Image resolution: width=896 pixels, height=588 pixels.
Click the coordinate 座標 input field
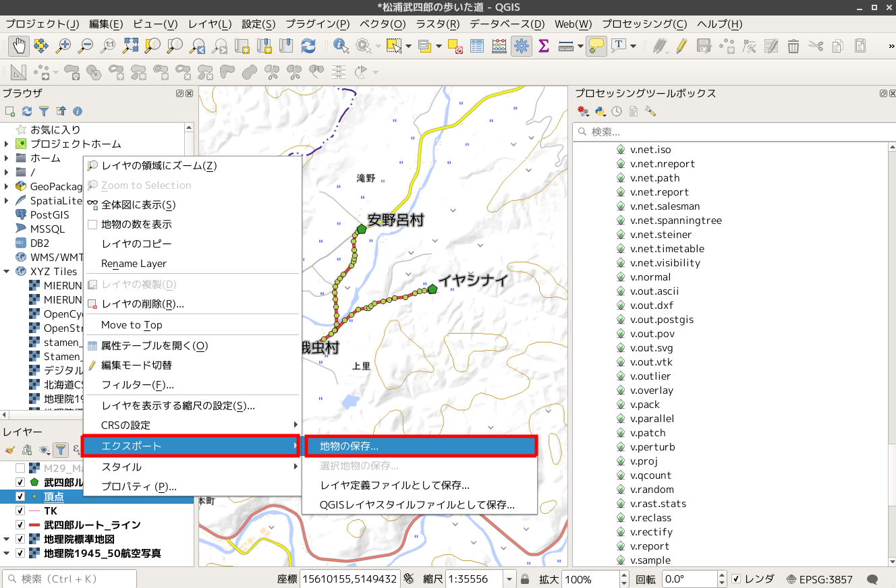(349, 579)
